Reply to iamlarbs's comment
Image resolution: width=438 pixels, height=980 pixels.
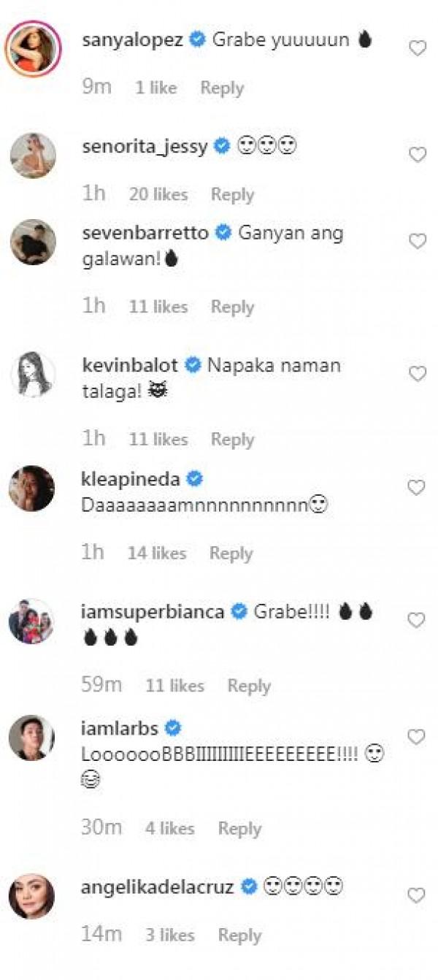(x=239, y=829)
